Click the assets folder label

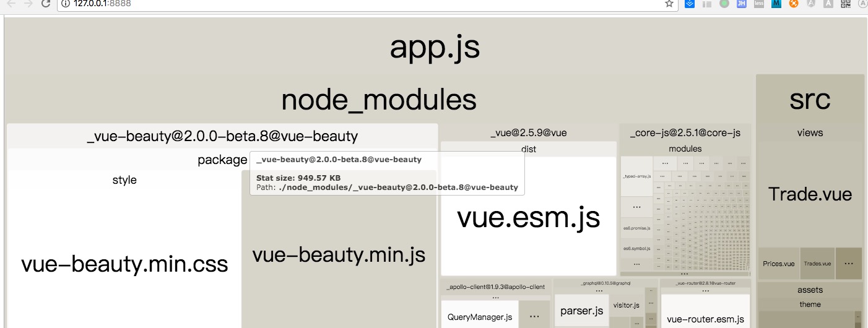(x=810, y=290)
